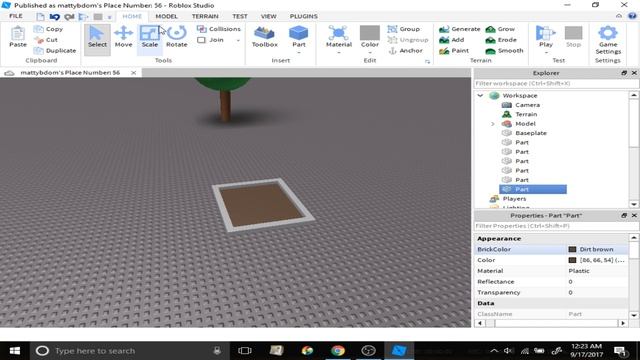Screen dimensions: 640x360
Task: Click the taskbar search box
Action: click(130, 351)
